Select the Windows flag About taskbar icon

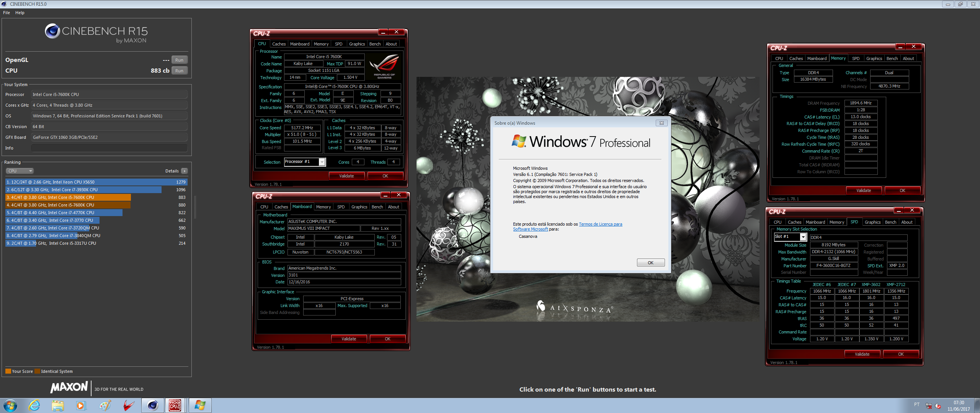click(200, 405)
